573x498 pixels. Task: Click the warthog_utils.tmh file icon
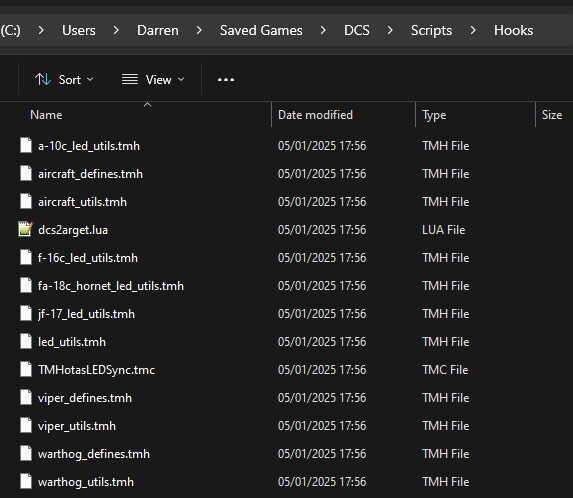[26, 482]
